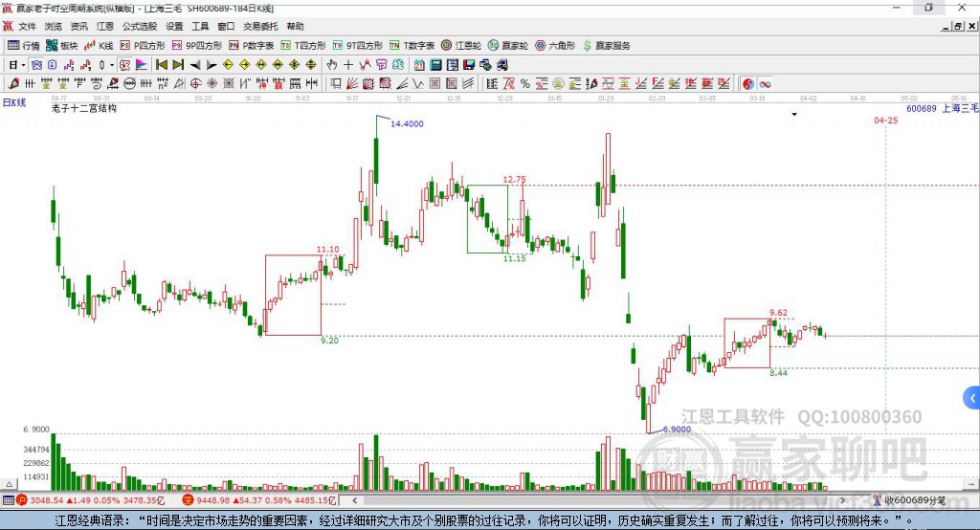Open the 浏览 menu
This screenshot has width=980, height=530.
point(54,26)
